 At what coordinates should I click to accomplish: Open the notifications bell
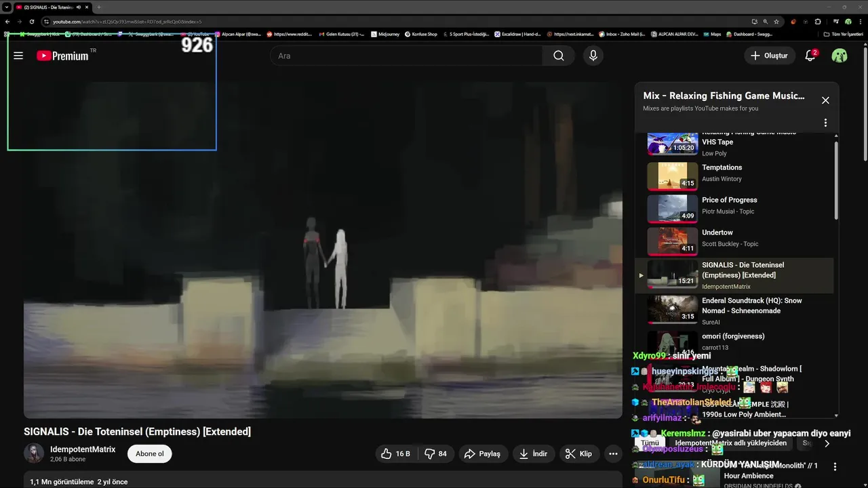click(x=810, y=56)
